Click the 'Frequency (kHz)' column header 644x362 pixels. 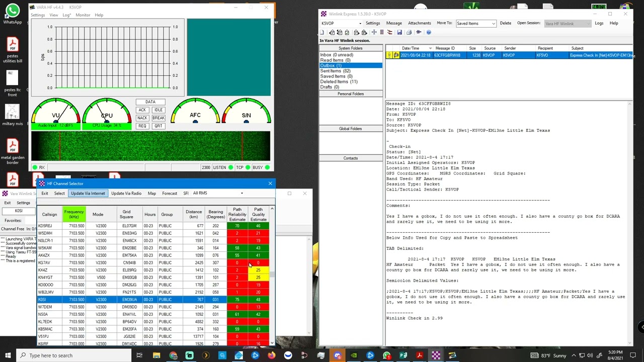[x=74, y=215]
